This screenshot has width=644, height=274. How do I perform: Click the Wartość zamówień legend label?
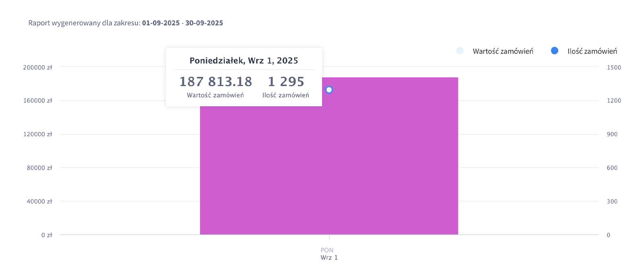[x=503, y=51]
